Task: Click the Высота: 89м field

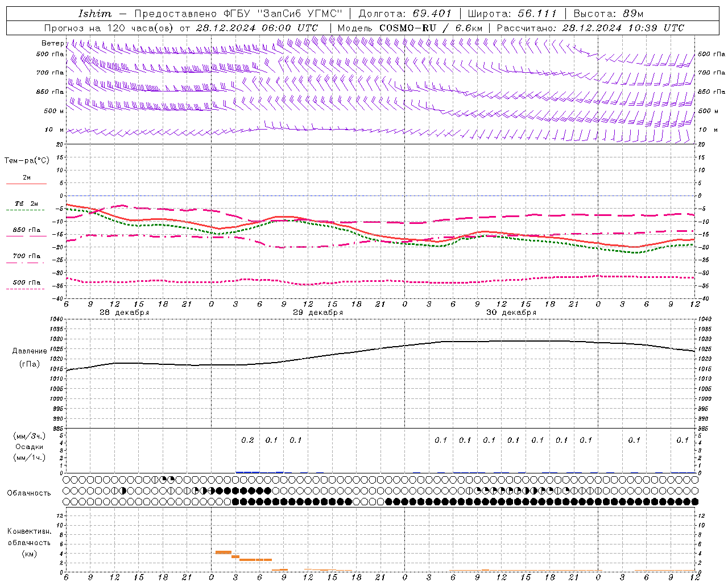Action: click(608, 14)
